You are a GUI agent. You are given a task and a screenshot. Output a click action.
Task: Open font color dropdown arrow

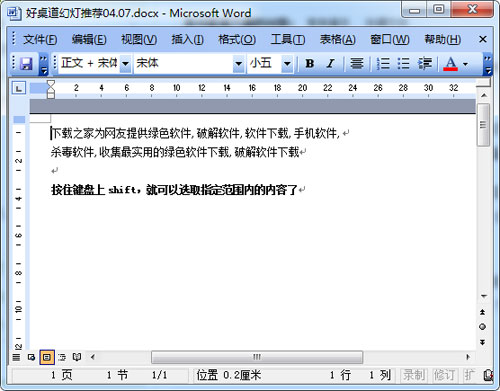pyautogui.click(x=465, y=64)
